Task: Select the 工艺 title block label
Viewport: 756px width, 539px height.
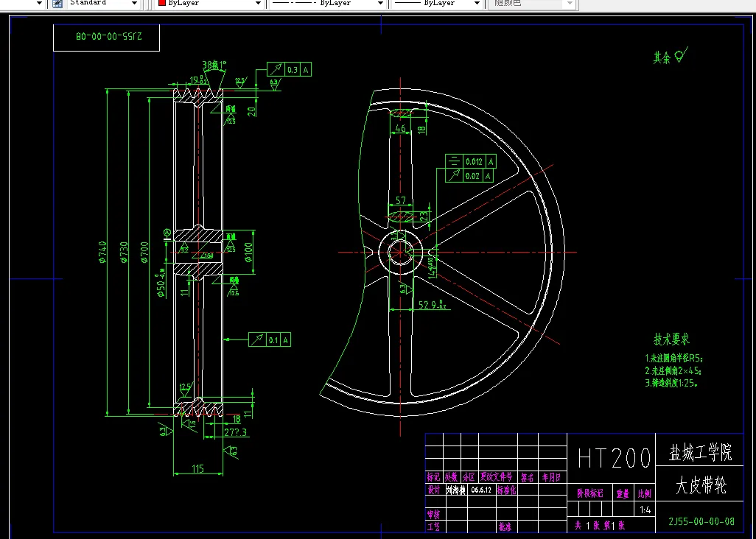Action: point(433,527)
